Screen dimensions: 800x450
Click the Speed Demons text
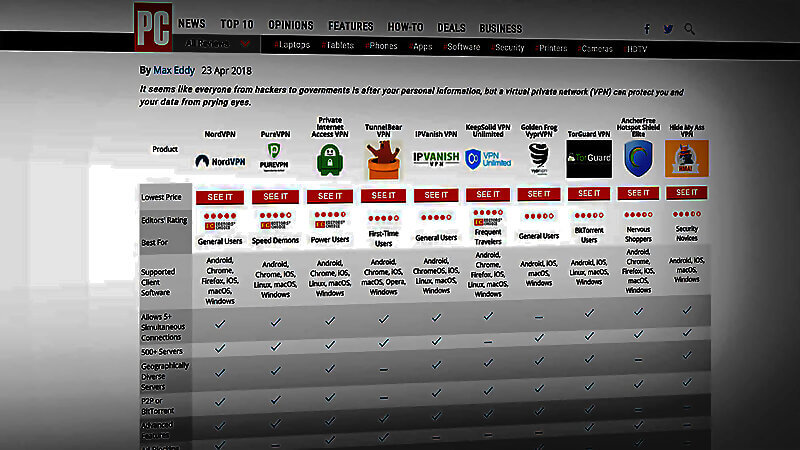(276, 240)
